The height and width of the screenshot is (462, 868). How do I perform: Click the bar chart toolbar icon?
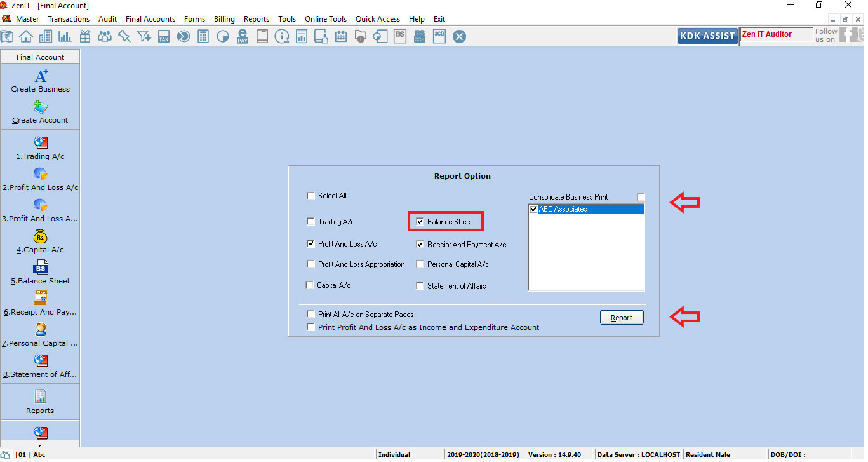(65, 36)
